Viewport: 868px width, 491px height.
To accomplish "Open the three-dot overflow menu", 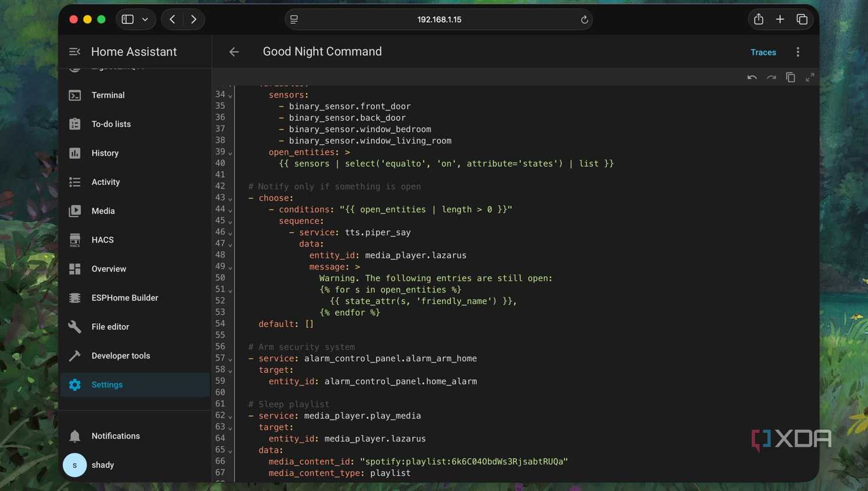I will (x=798, y=52).
